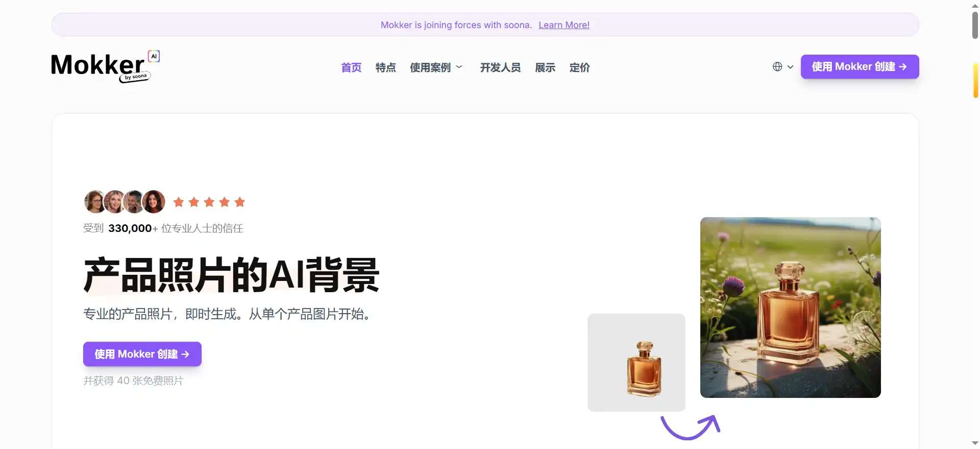980x449 pixels.
Task: Click the scrollbar up arrow
Action: coord(975,5)
